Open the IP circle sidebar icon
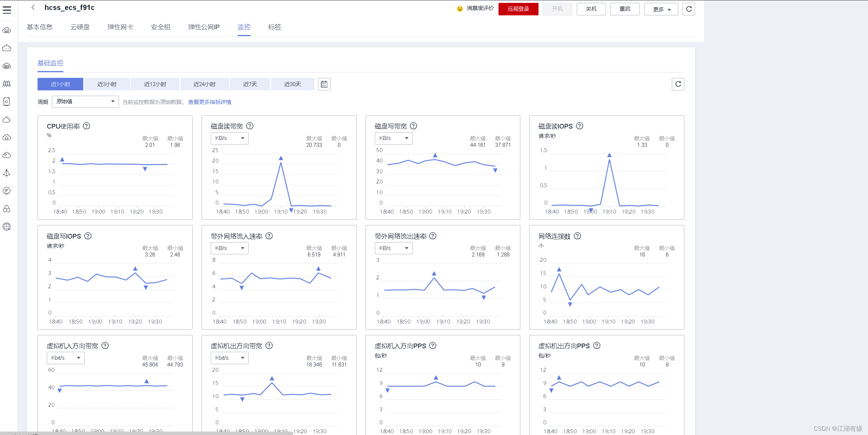The height and width of the screenshot is (435, 868). pos(7,191)
